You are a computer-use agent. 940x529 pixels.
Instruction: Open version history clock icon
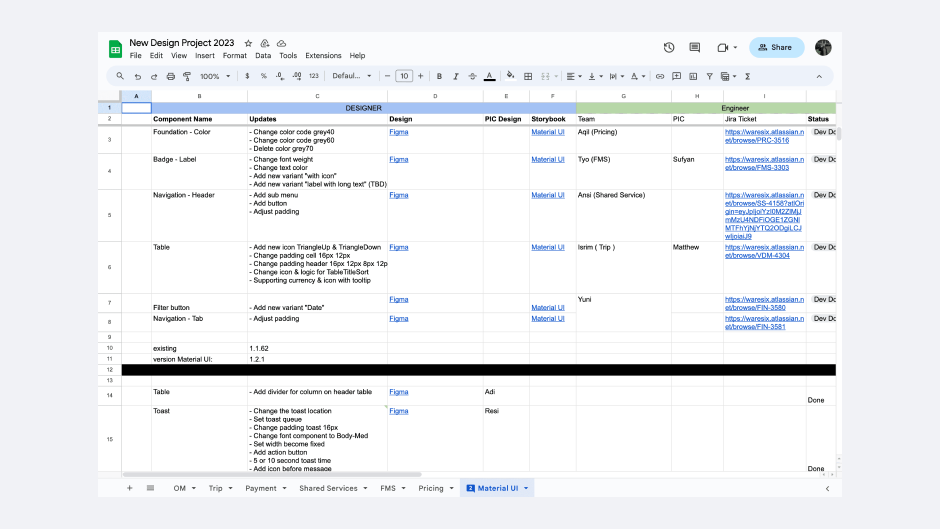click(669, 47)
